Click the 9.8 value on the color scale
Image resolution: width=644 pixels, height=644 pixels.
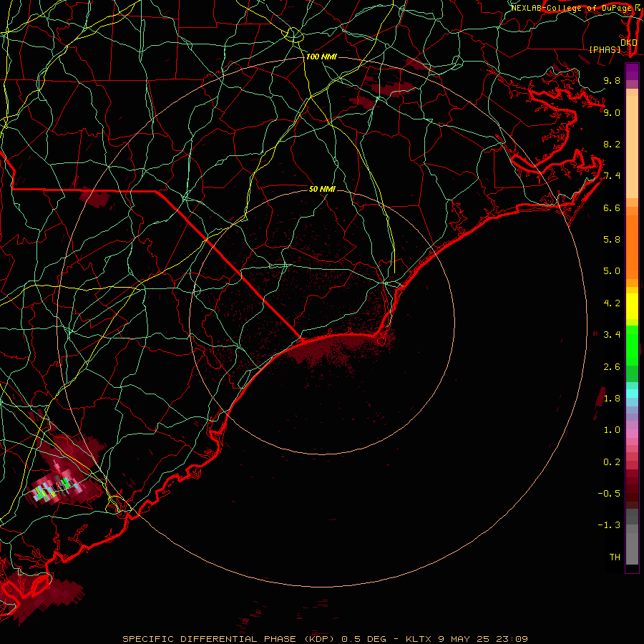[x=612, y=80]
